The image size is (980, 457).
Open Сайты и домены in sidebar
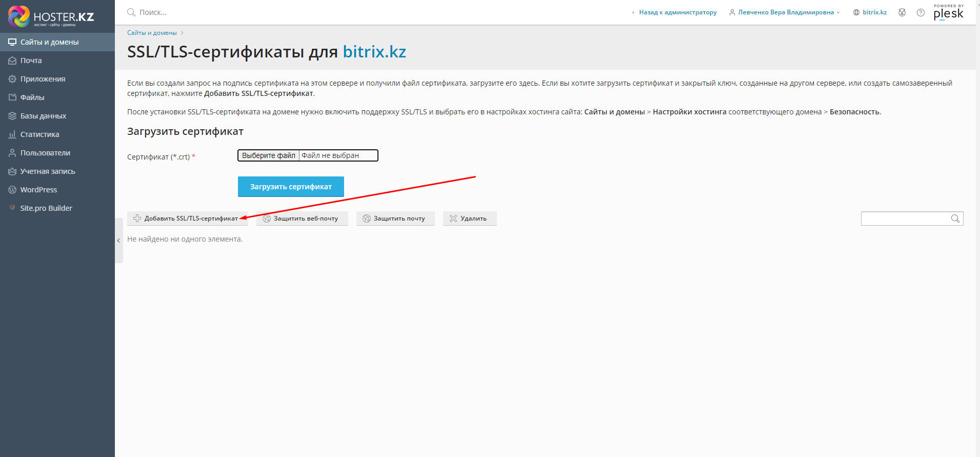(57, 42)
